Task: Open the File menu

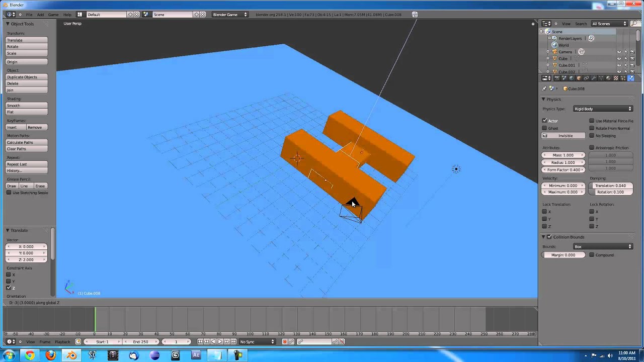Action: (29, 15)
